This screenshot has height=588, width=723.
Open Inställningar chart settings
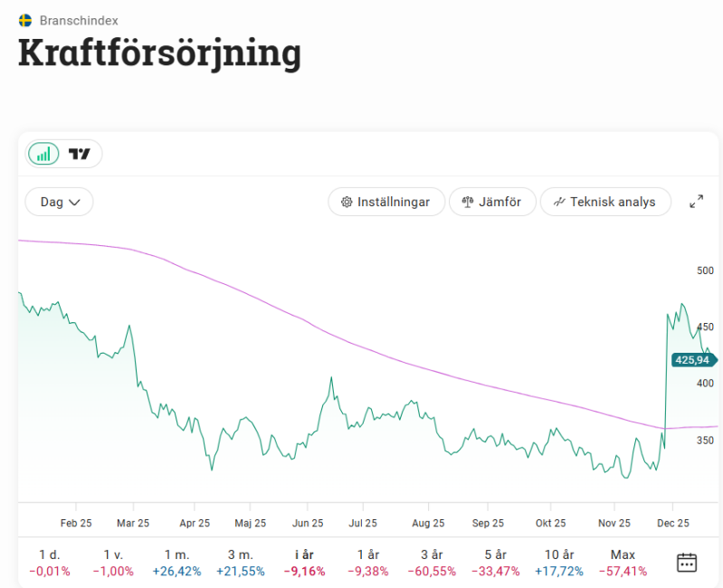click(x=385, y=202)
